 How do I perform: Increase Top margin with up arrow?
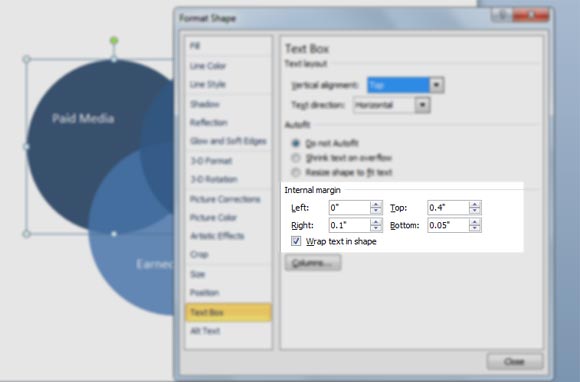[475, 204]
